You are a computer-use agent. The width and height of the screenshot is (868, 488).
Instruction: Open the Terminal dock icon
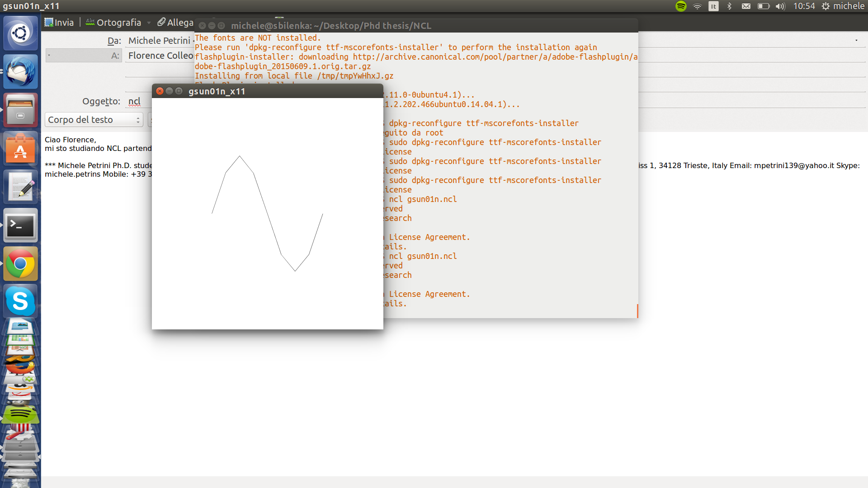(20, 225)
